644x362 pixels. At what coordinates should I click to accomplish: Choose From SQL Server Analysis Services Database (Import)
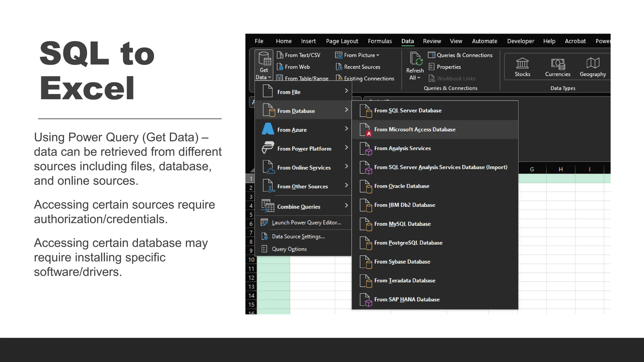(x=435, y=167)
